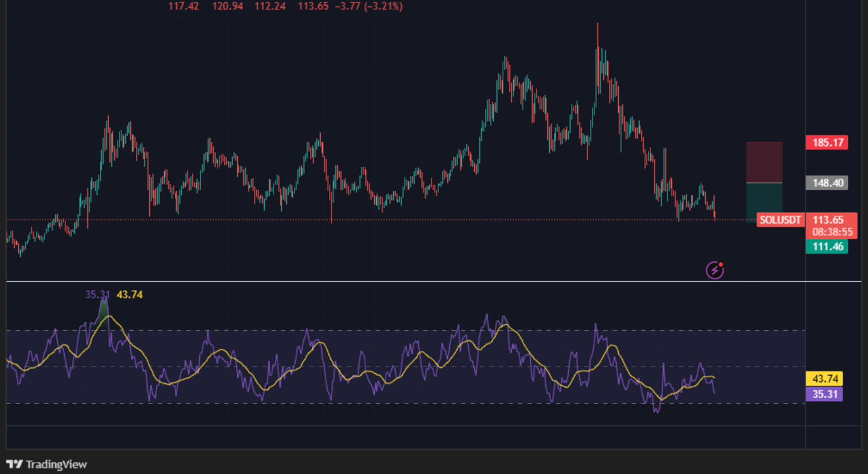This screenshot has height=474, width=868.
Task: Click the red 185.17 price label
Action: [x=826, y=143]
